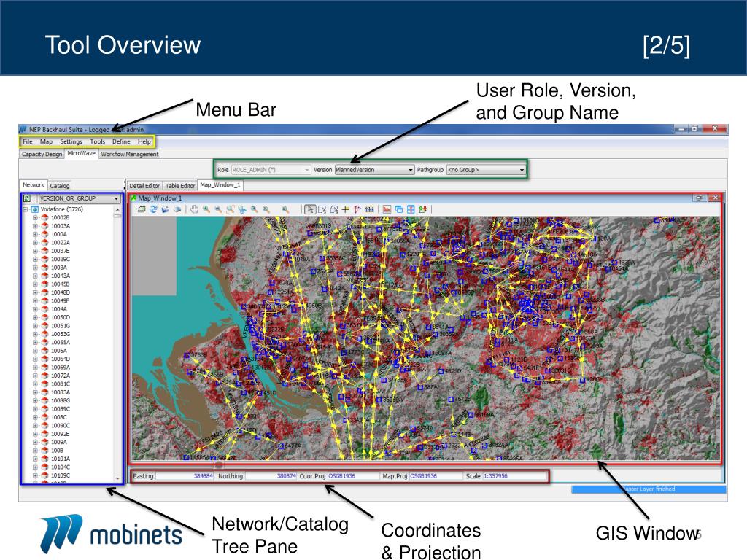The height and width of the screenshot is (560, 747).
Task: Open the File menu
Action: 28,141
